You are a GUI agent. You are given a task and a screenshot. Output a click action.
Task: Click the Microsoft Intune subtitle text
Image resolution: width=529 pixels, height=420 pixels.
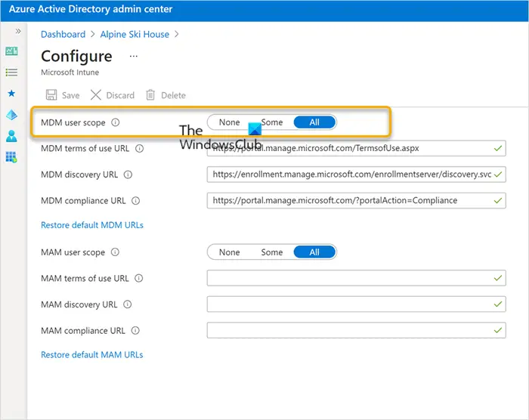pos(70,73)
